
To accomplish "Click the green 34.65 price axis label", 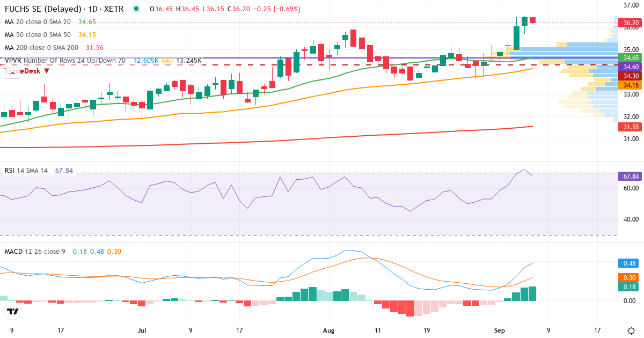I will (629, 57).
